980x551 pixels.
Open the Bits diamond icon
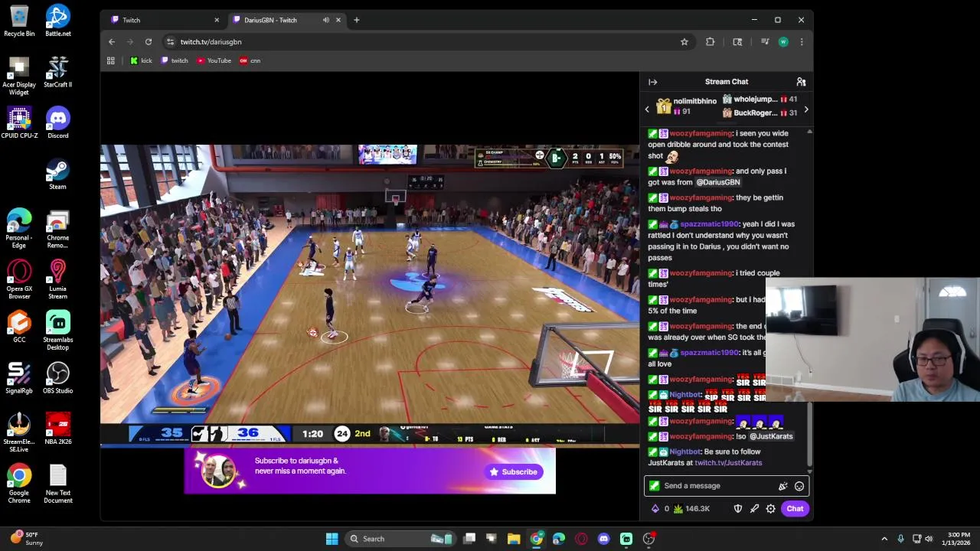tap(655, 509)
